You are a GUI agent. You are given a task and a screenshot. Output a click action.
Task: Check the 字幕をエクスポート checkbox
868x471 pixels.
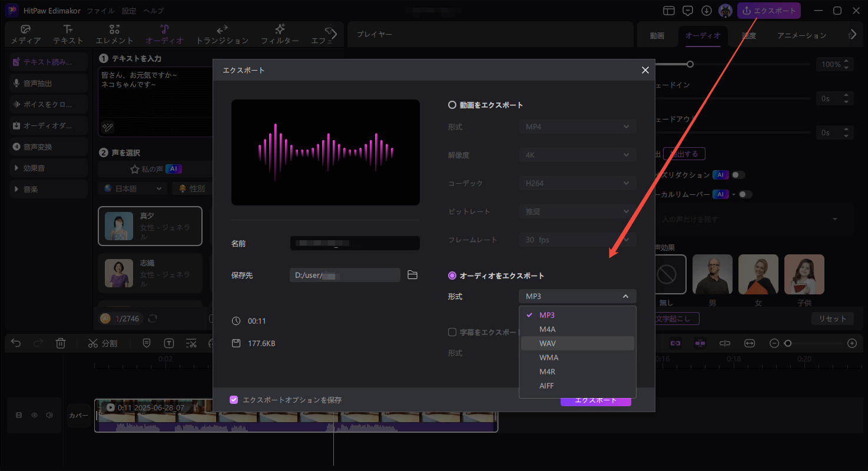(x=452, y=332)
